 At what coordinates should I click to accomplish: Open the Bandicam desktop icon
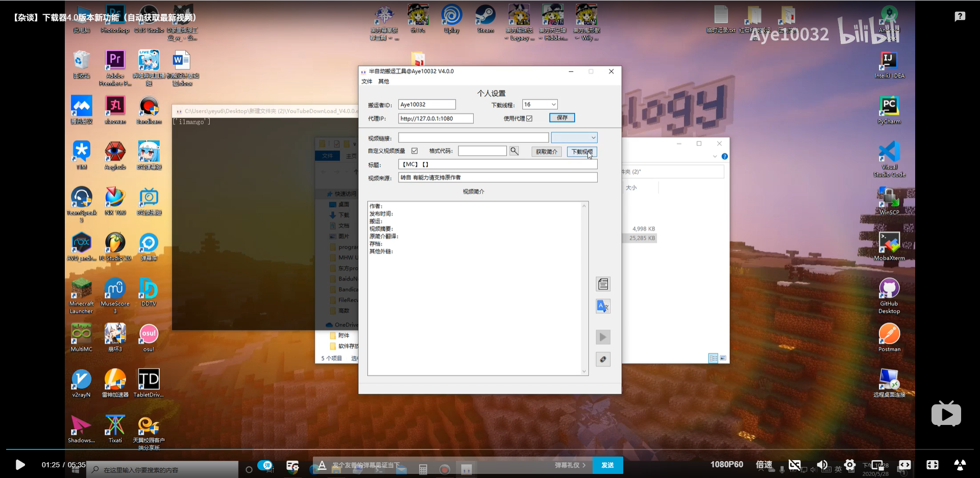tap(149, 110)
